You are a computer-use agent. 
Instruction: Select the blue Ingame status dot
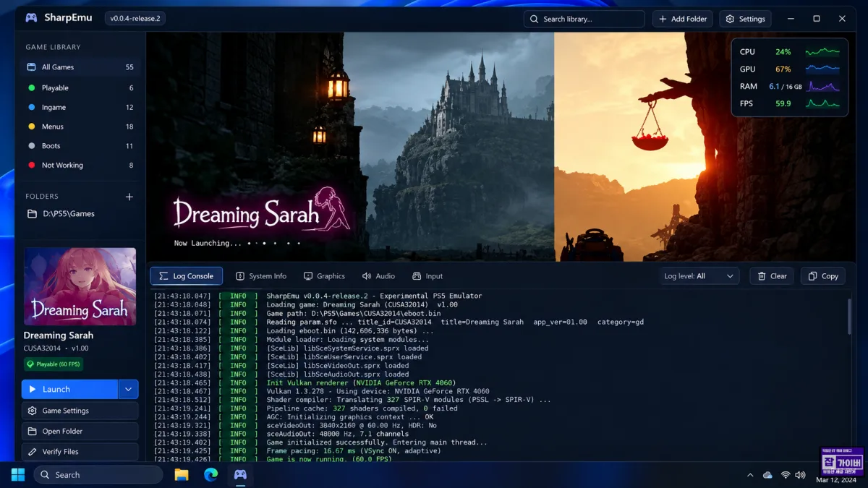(x=31, y=107)
